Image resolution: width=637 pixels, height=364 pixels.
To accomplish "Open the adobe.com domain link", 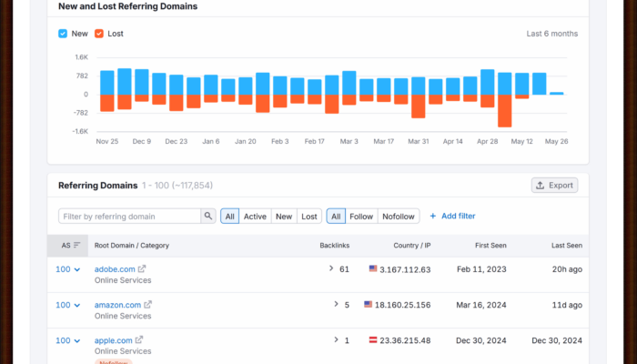I will [x=115, y=269].
